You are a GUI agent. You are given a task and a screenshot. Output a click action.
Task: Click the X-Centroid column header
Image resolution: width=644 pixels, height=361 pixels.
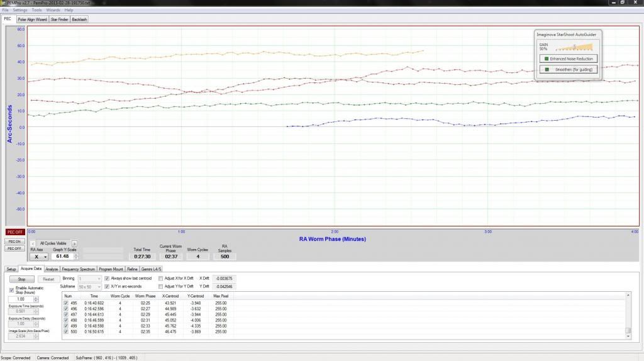pos(170,296)
